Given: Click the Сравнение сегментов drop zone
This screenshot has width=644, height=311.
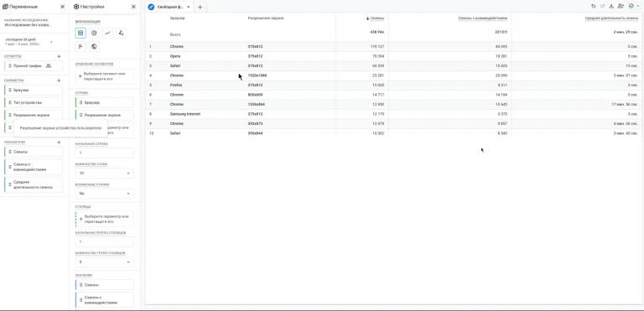Looking at the screenshot, I should coord(104,75).
